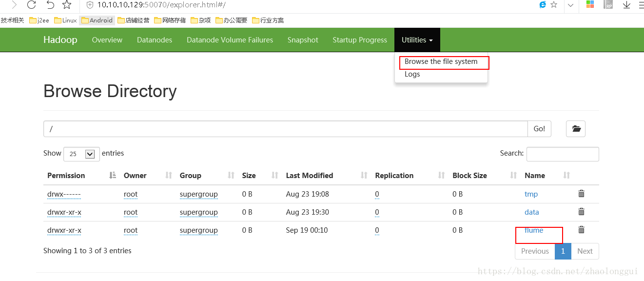Click the tmp row owner root
The height and width of the screenshot is (281, 644).
[131, 194]
